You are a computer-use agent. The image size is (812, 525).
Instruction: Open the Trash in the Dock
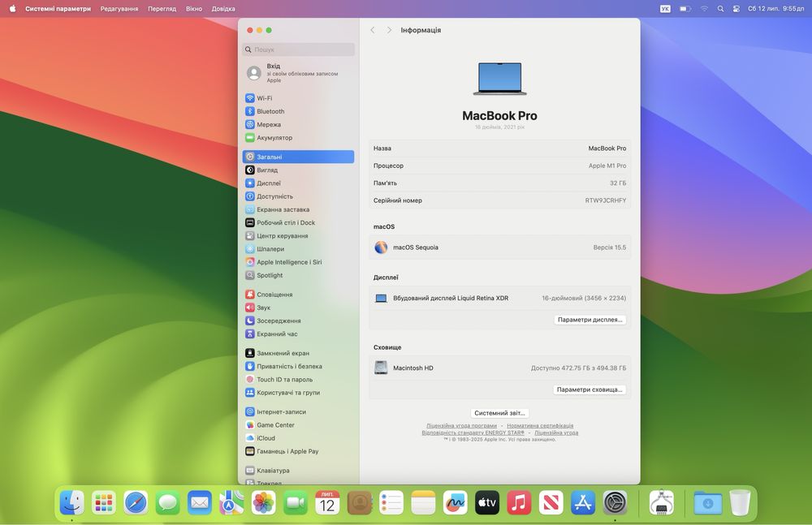(x=740, y=502)
